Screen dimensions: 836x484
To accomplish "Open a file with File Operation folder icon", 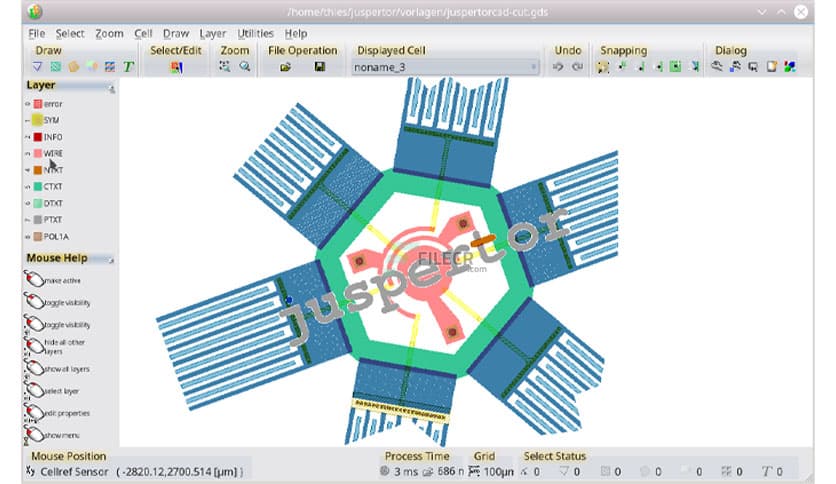I will pyautogui.click(x=285, y=67).
